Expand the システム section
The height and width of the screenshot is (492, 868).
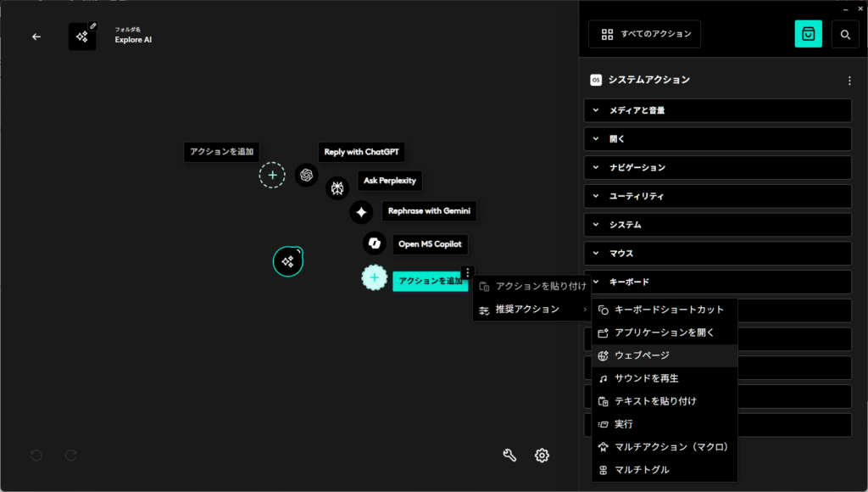click(x=717, y=225)
